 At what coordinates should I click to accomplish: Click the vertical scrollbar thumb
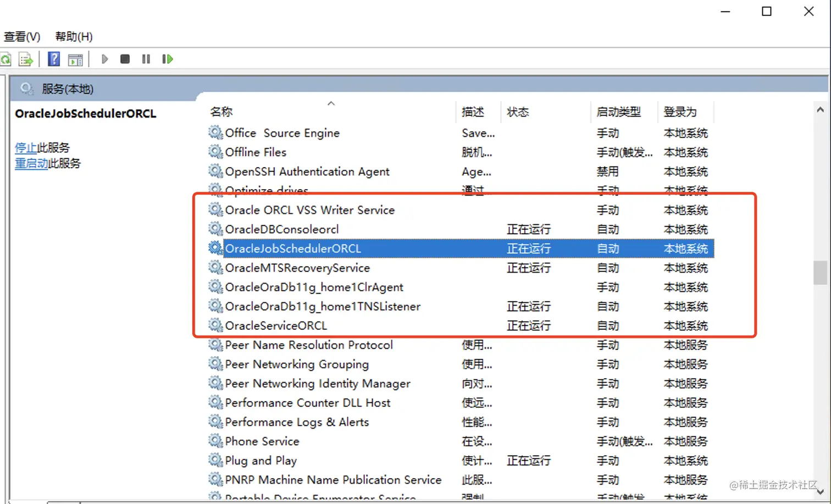pos(820,273)
